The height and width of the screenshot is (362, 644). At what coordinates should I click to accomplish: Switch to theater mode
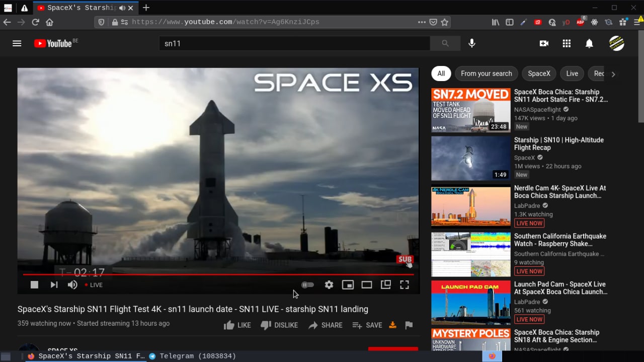pyautogui.click(x=367, y=285)
